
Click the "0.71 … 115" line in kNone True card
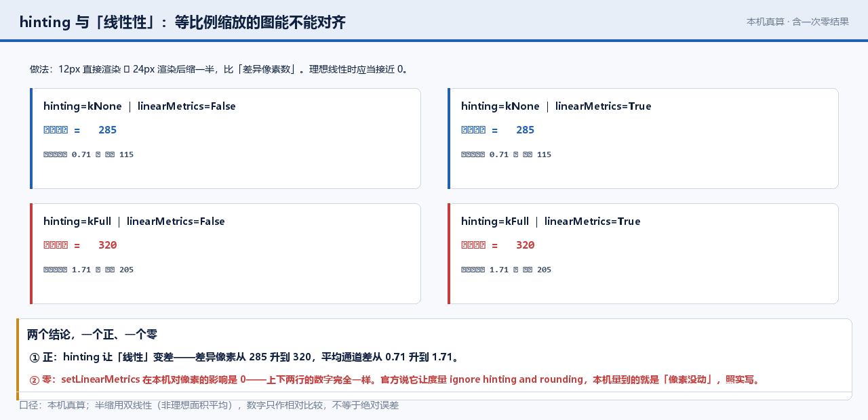(x=506, y=154)
